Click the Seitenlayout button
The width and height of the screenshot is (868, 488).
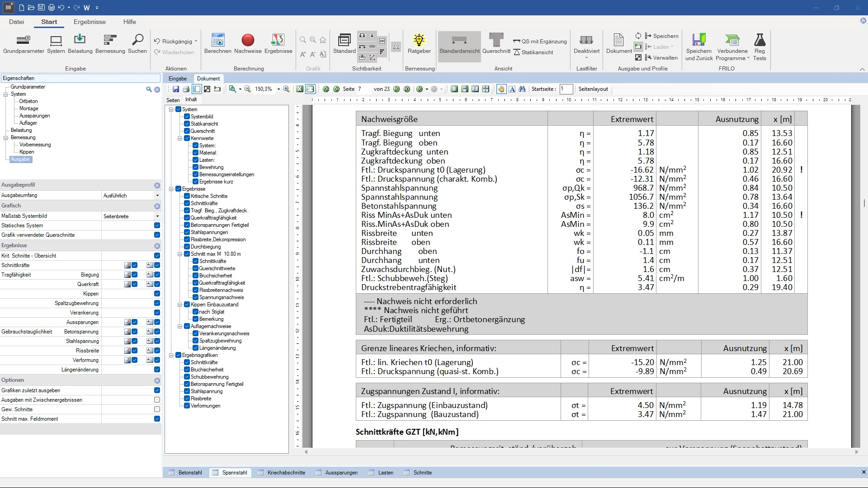[x=593, y=89]
